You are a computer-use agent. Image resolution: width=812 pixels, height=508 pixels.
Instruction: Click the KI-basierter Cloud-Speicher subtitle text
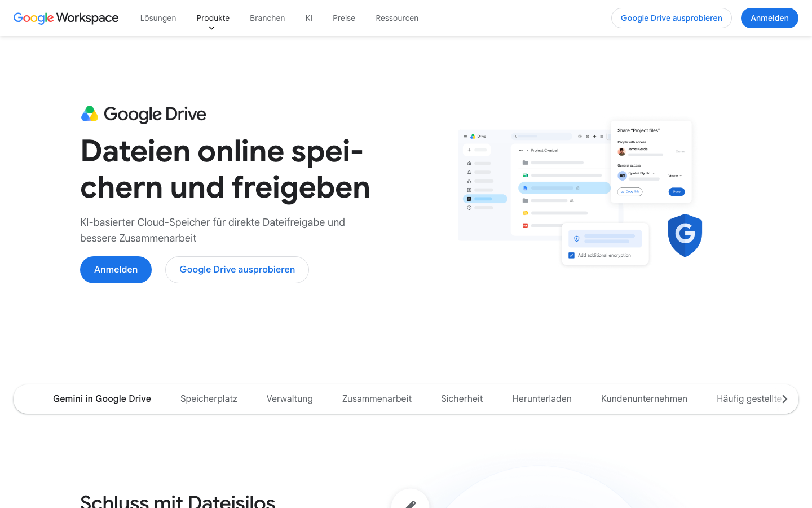213,230
